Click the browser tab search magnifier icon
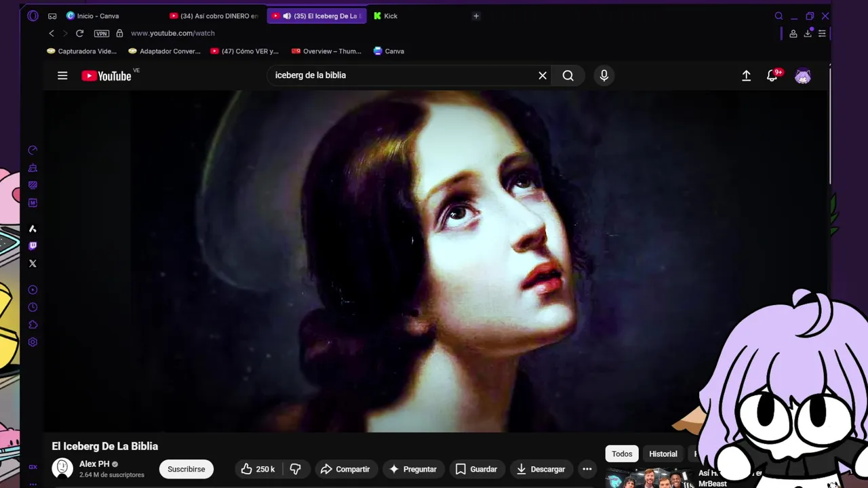Image resolution: width=868 pixels, height=488 pixels. pos(778,16)
